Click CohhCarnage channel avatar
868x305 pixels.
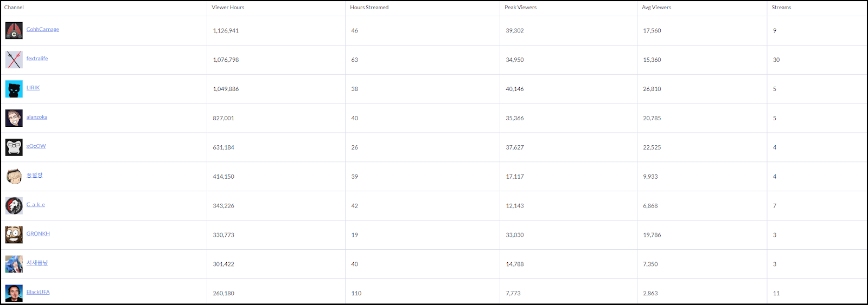[14, 30]
